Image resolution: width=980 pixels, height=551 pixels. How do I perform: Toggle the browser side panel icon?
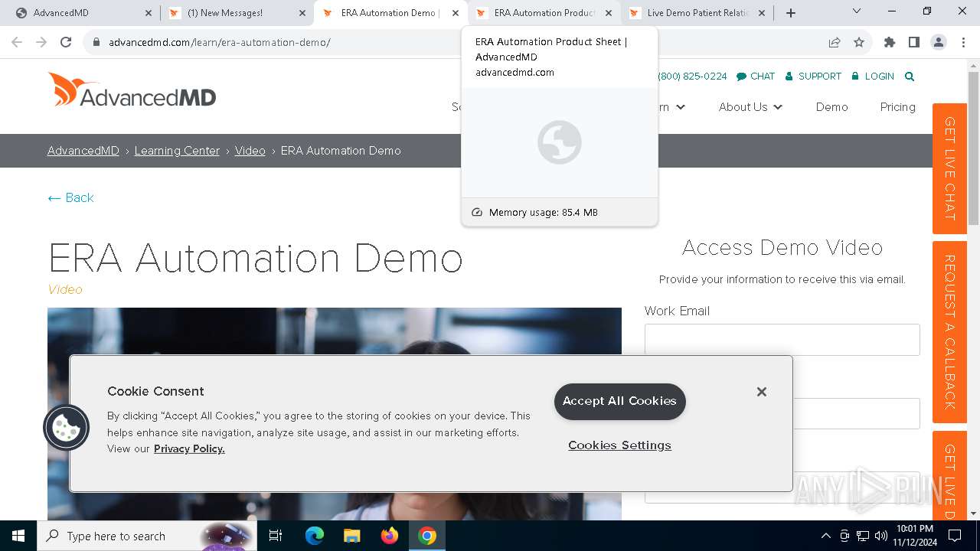(x=914, y=42)
